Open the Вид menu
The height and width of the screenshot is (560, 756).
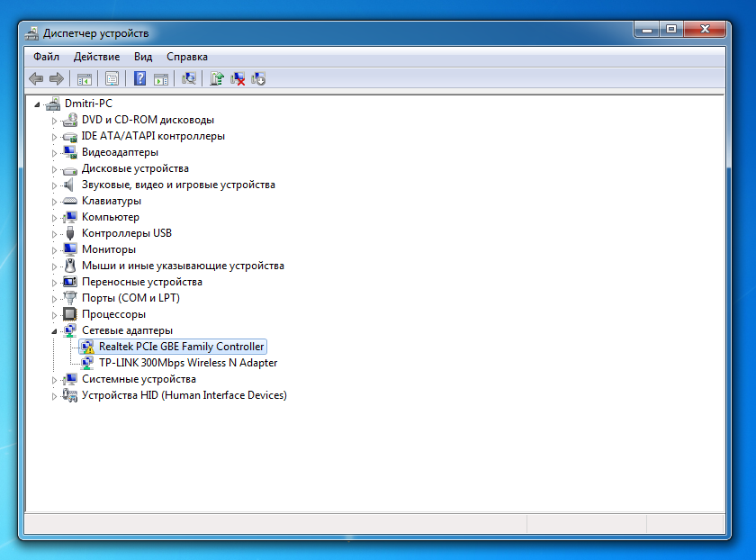tap(143, 57)
